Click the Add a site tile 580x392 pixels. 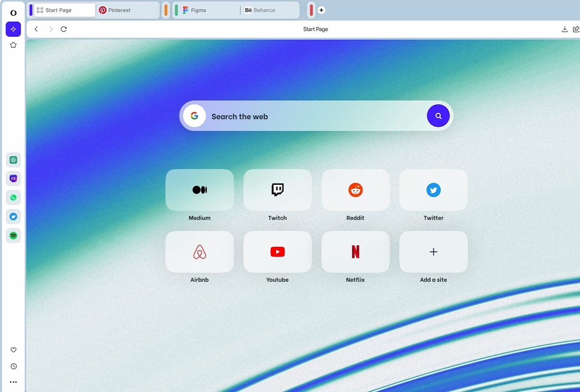[x=434, y=252]
